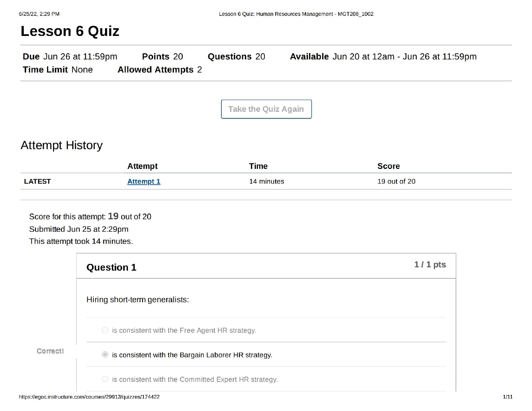Open the Attempt 1 link
The image size is (532, 411).
144,181
